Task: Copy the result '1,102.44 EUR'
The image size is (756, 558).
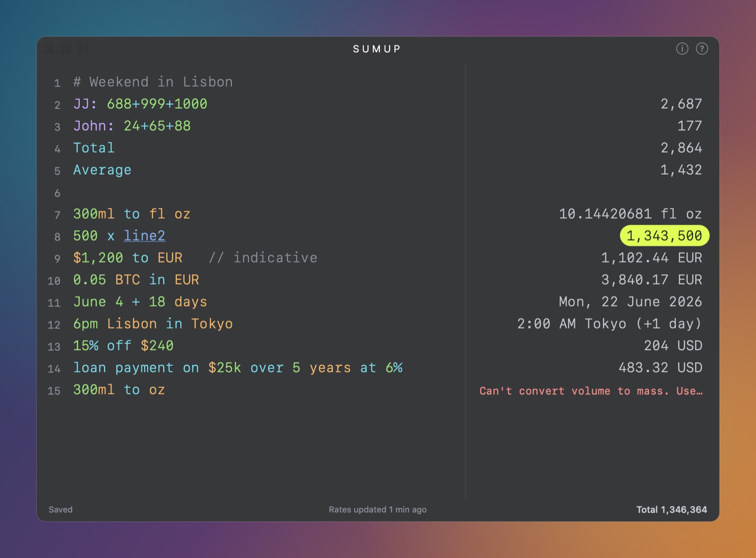Action: pyautogui.click(x=652, y=258)
